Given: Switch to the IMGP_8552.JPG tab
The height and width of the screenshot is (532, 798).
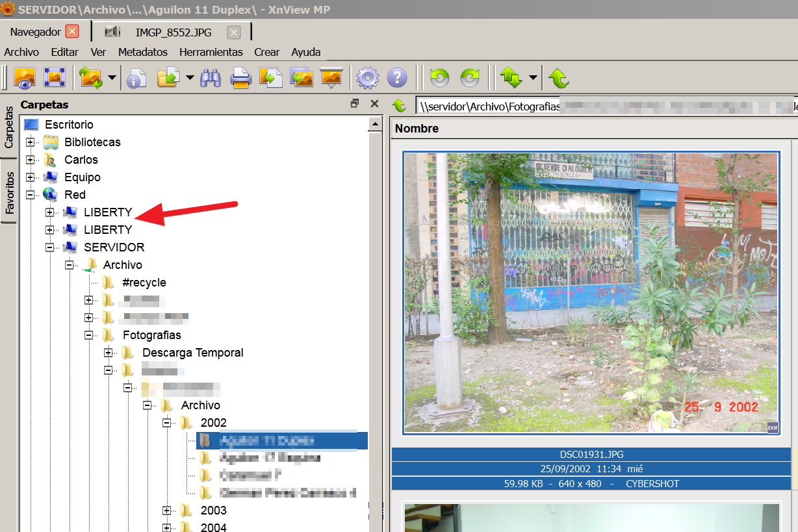Looking at the screenshot, I should tap(174, 32).
